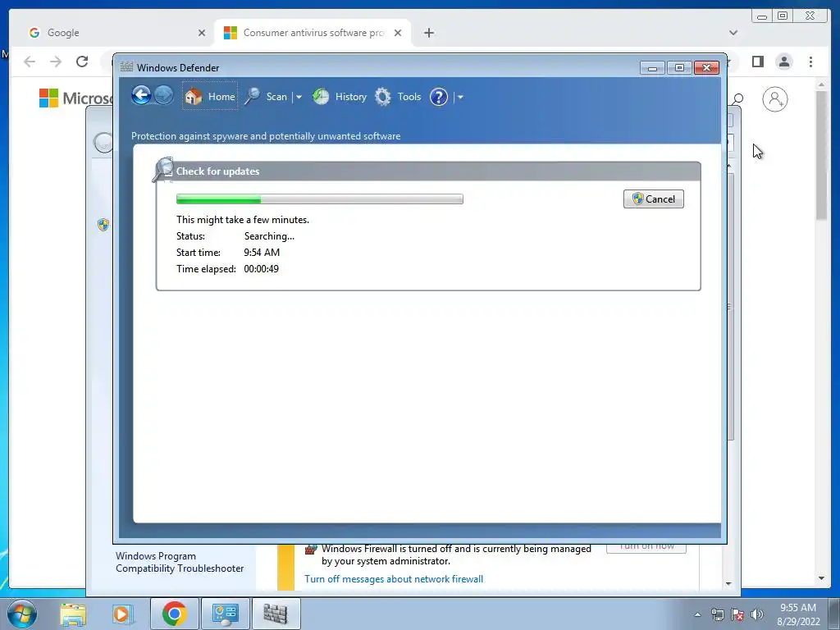Screen dimensions: 840x630
Task: Click the volume speaker tray icon
Action: pos(756,615)
